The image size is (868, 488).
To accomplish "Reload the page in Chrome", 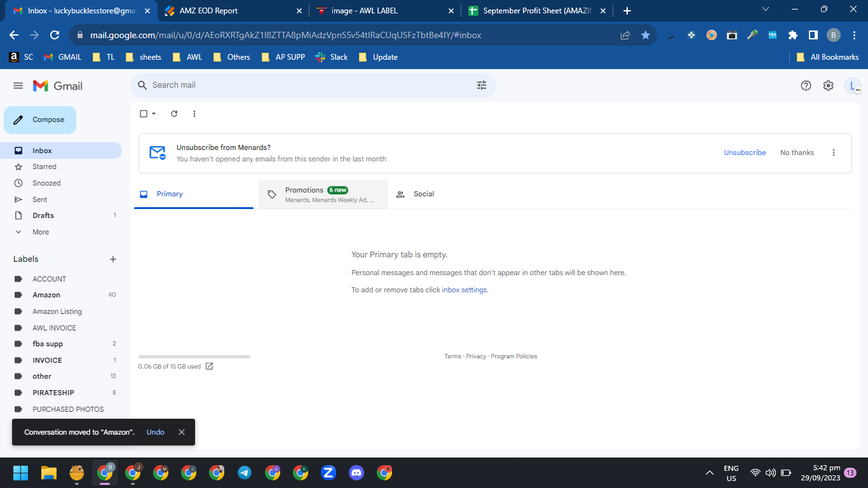I will (55, 35).
